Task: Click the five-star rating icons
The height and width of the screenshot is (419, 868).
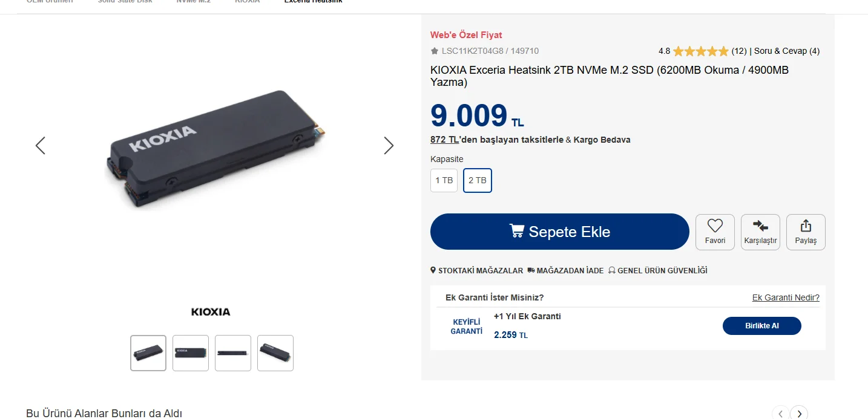Action: point(700,51)
